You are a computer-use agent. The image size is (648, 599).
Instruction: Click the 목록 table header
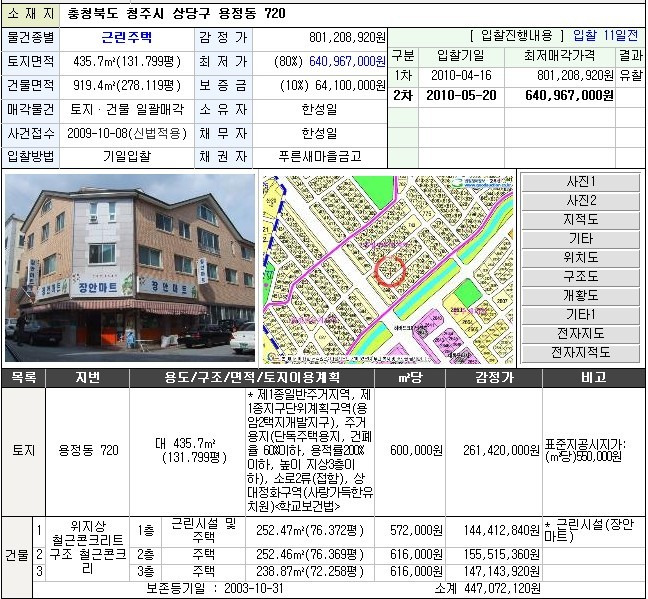[23, 377]
